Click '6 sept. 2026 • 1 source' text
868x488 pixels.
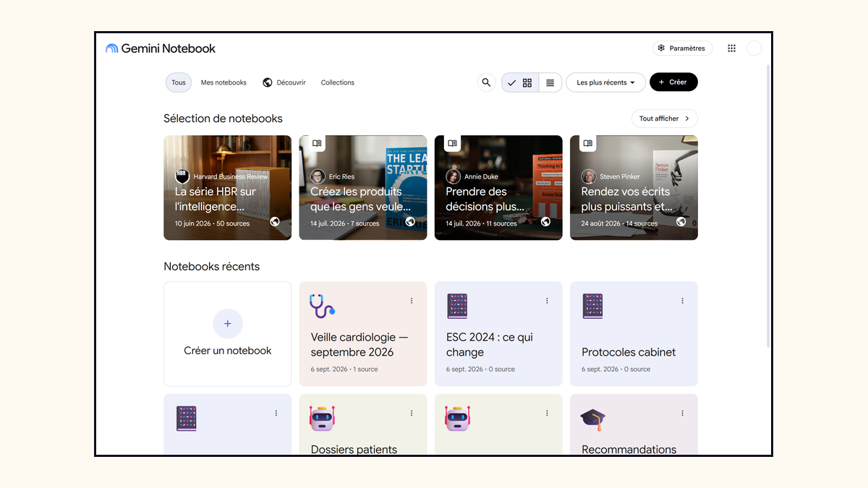tap(344, 369)
